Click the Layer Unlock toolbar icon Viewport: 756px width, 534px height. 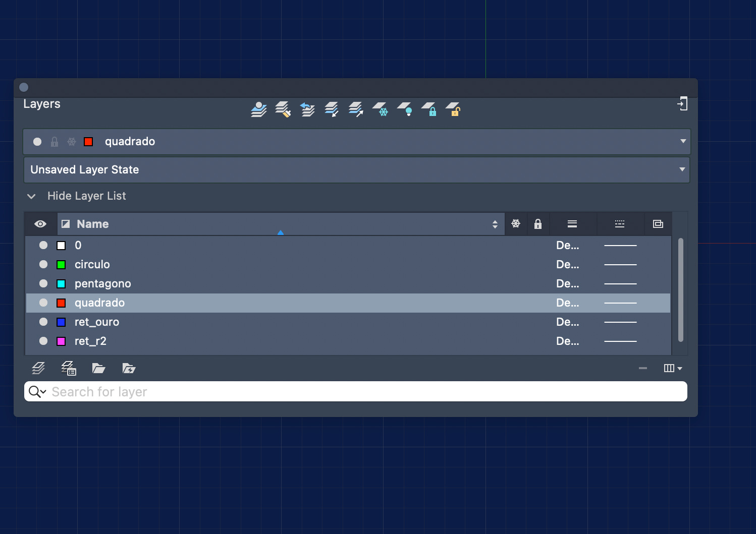coord(453,109)
